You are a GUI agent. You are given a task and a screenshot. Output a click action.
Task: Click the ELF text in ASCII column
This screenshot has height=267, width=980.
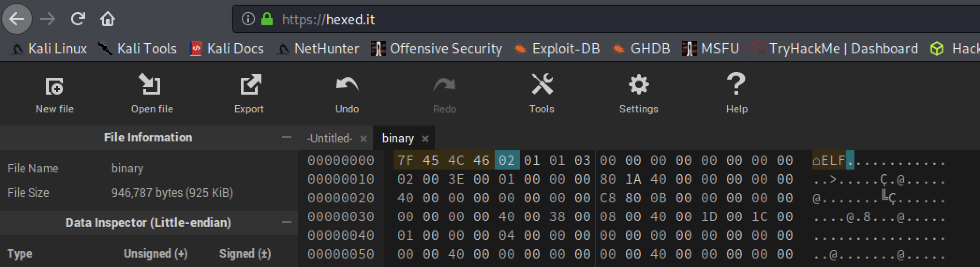(833, 161)
